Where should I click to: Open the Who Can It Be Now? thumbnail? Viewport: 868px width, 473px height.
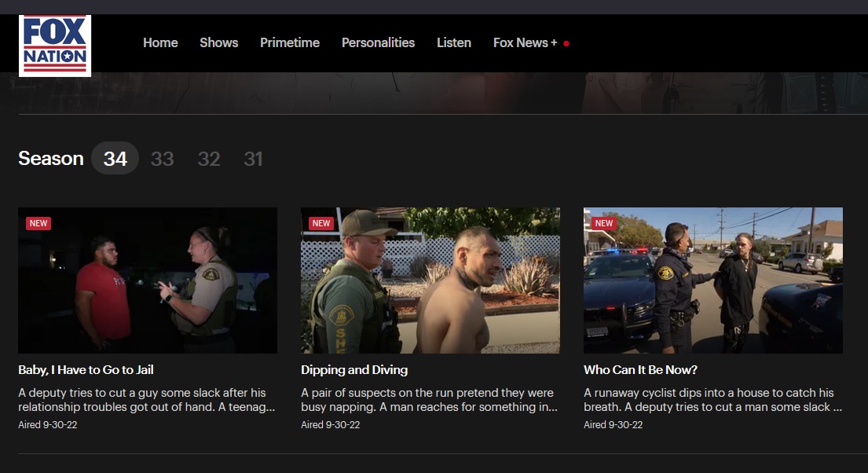pos(713,280)
